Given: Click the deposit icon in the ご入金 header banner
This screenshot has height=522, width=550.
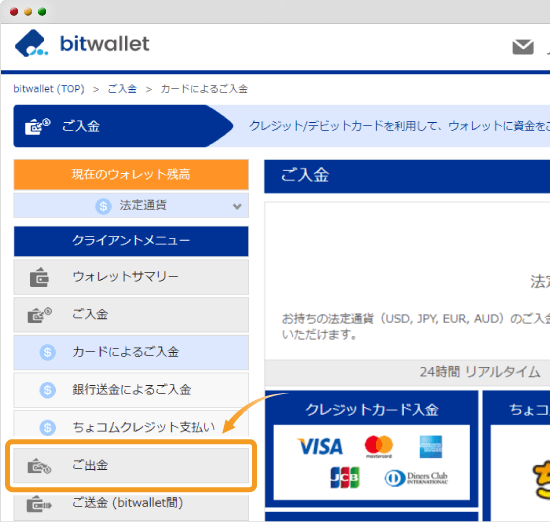Looking at the screenshot, I should 38,126.
